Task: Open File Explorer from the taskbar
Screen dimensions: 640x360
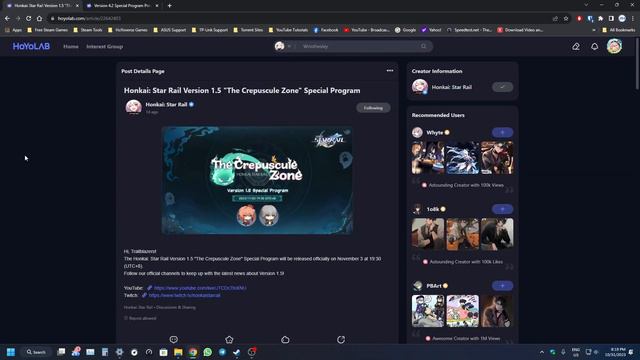Action: point(178,352)
